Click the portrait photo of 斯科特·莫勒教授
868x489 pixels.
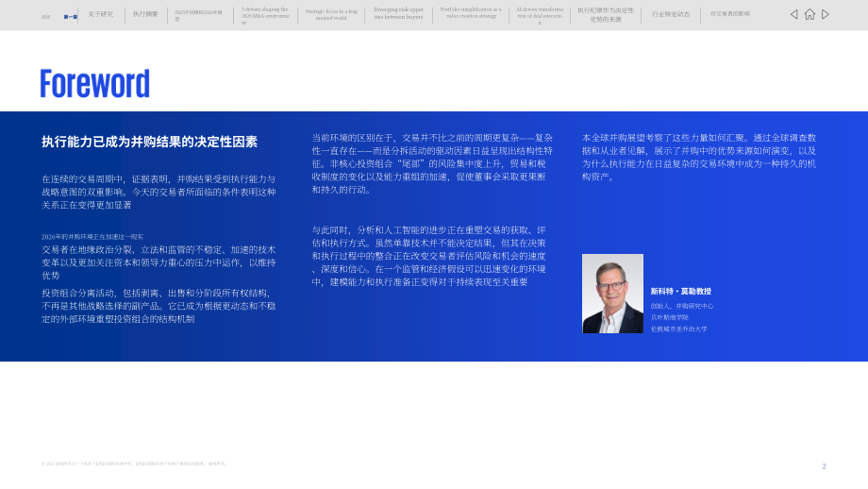click(x=612, y=294)
